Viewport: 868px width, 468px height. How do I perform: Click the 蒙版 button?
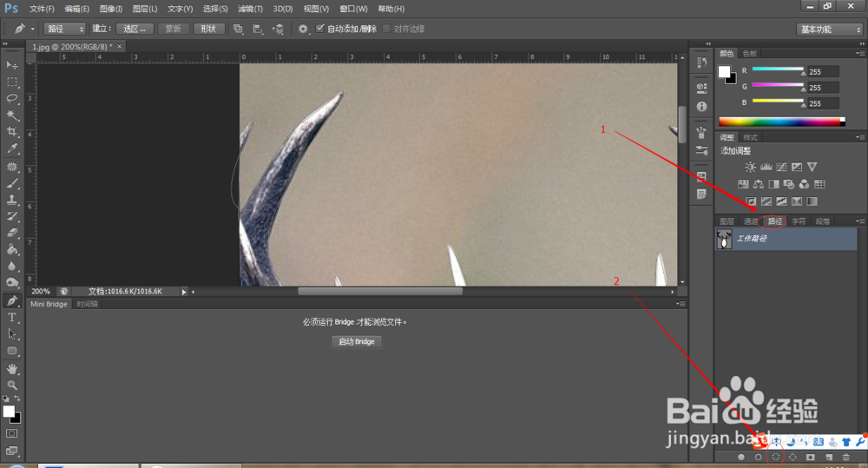pos(174,29)
